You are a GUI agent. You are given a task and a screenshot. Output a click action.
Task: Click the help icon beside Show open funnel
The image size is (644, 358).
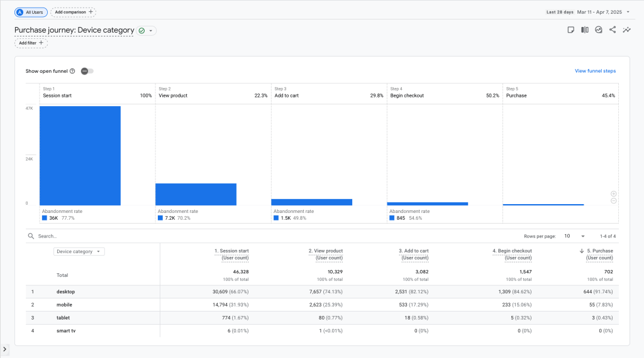click(72, 71)
